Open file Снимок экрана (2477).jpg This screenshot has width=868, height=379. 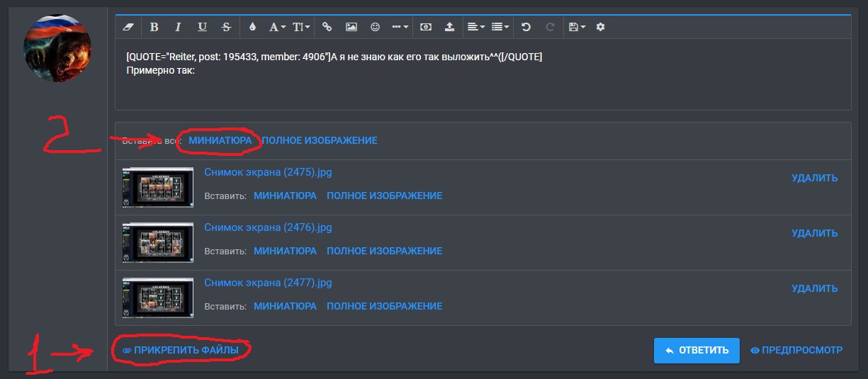coord(268,283)
